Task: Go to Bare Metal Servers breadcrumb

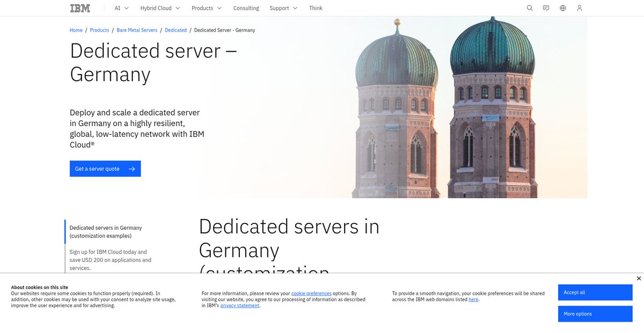Action: 137,30
